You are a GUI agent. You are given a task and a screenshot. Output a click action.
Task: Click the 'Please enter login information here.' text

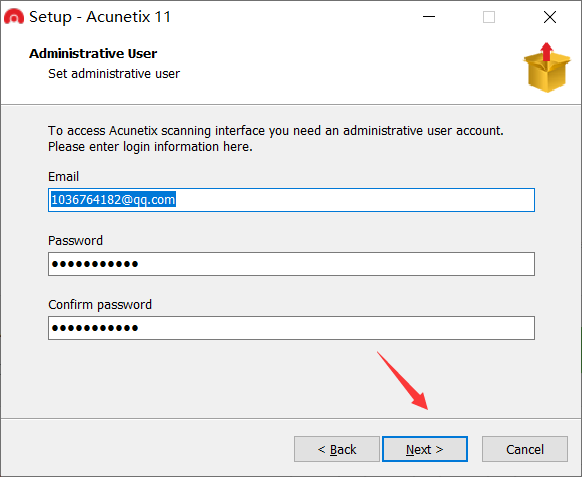[150, 147]
